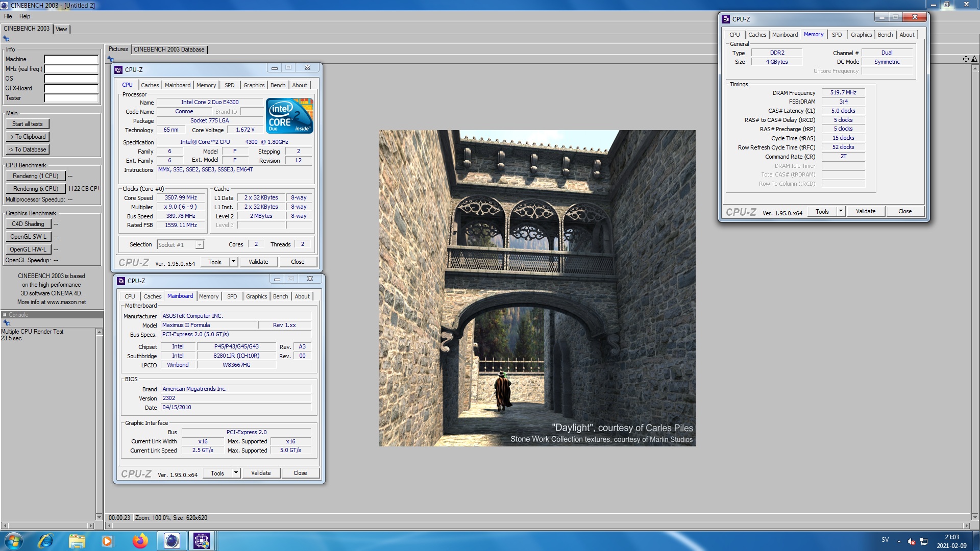Click the muted volume tray icon
The height and width of the screenshot is (551, 980).
pyautogui.click(x=911, y=541)
